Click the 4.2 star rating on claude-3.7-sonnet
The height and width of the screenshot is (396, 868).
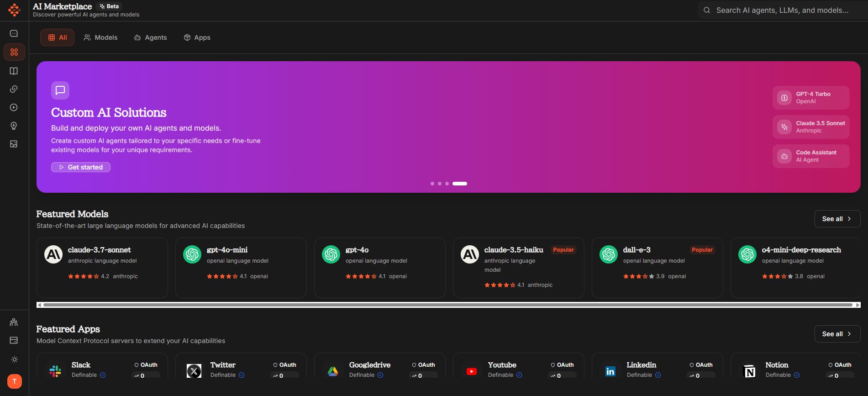[x=89, y=276]
